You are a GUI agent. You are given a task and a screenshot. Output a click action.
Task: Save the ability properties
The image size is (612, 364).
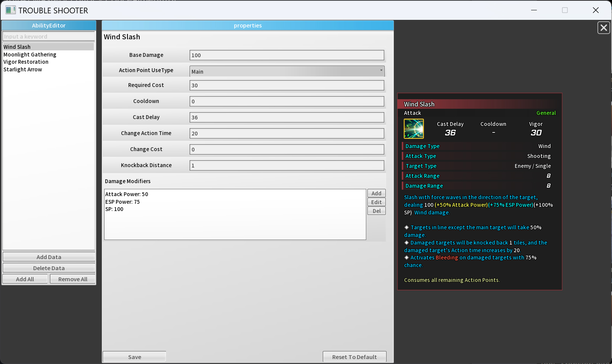click(x=134, y=357)
